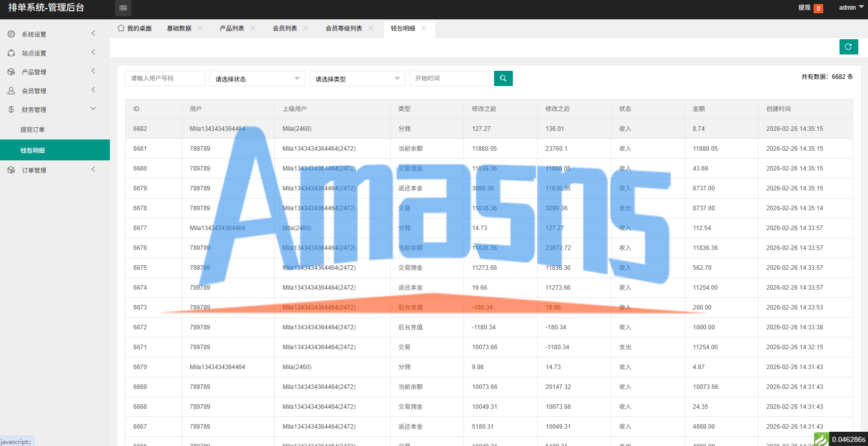Viewport: 868px width, 446px height.
Task: Switch to the 基础数据 tab
Action: [x=179, y=29]
